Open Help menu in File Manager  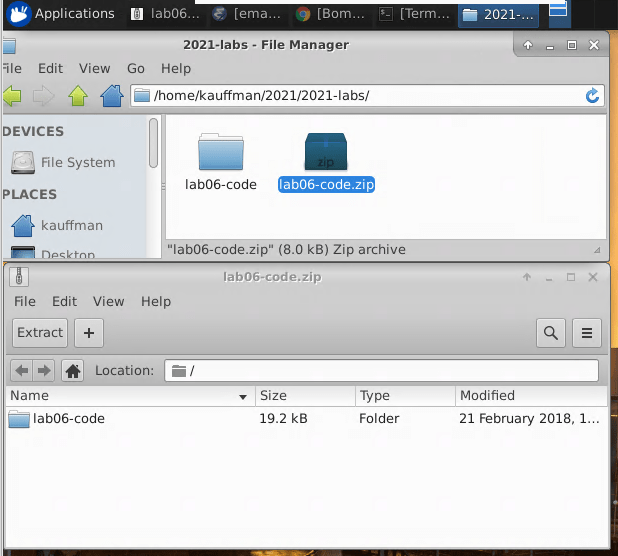(x=176, y=69)
